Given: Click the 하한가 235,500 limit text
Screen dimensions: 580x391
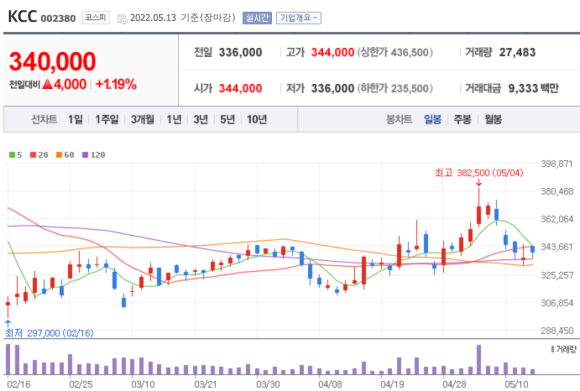Looking at the screenshot, I should (x=395, y=88).
